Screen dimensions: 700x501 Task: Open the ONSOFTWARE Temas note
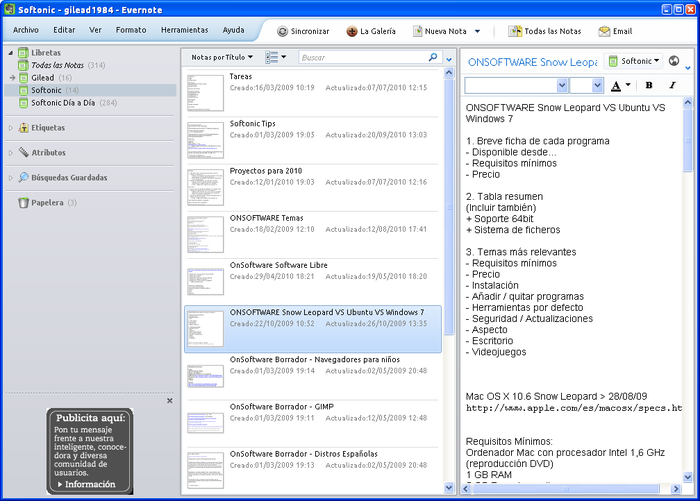(312, 234)
